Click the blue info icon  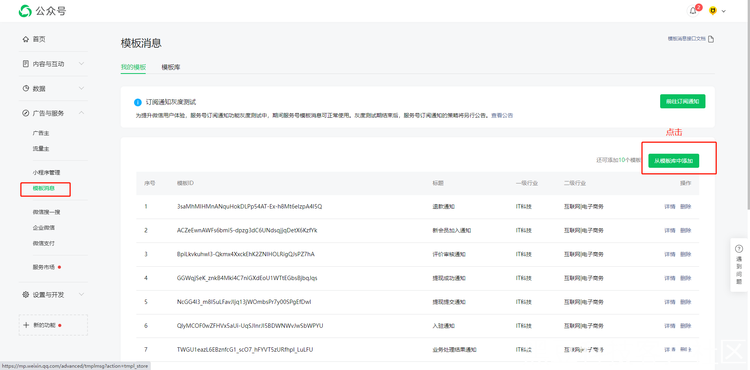tap(138, 102)
